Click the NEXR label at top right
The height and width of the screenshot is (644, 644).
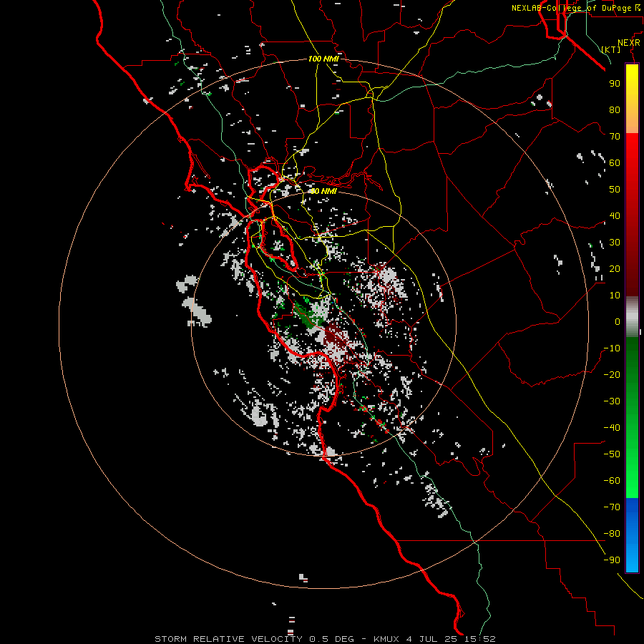629,43
